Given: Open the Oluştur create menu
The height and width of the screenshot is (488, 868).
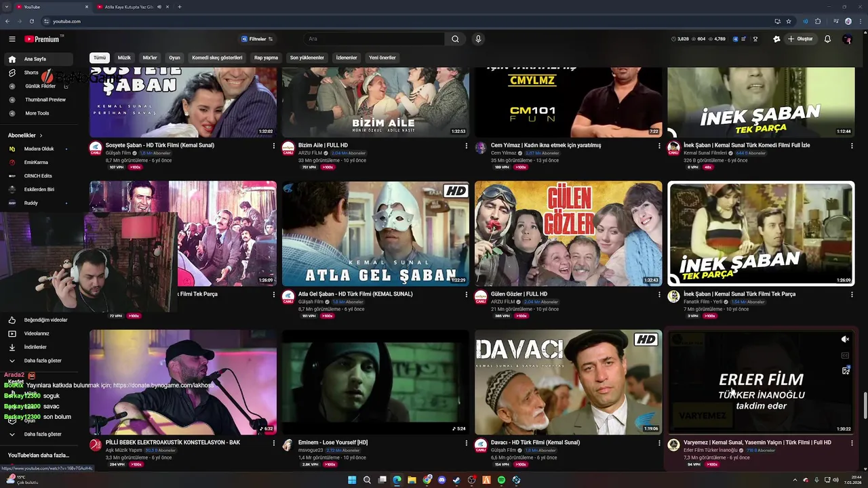Looking at the screenshot, I should pos(800,39).
